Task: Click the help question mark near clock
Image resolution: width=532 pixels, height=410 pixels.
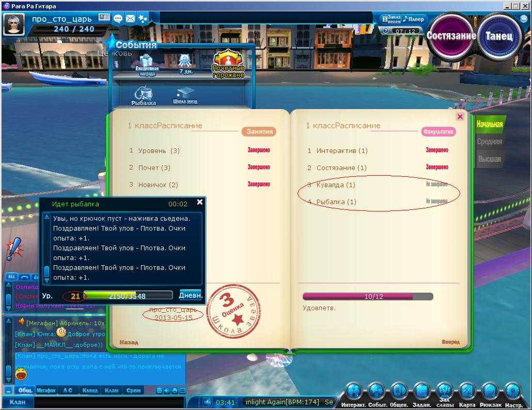Action: pos(386,31)
